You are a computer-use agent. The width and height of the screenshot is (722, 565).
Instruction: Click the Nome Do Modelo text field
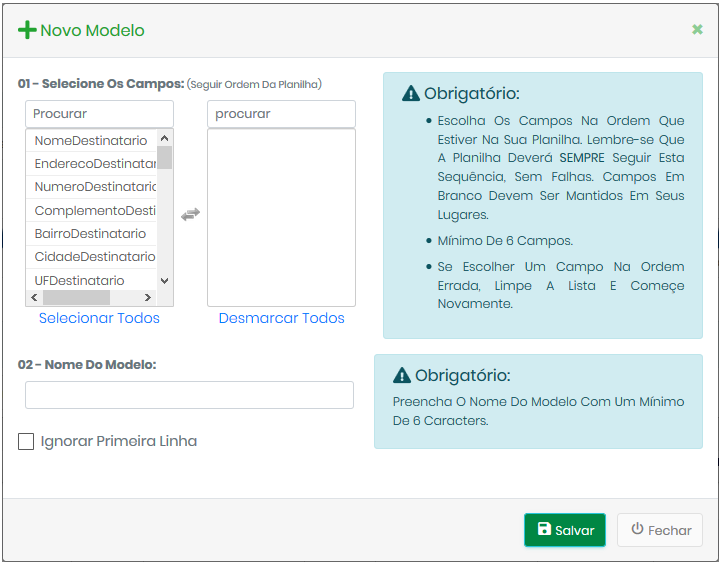(x=189, y=395)
